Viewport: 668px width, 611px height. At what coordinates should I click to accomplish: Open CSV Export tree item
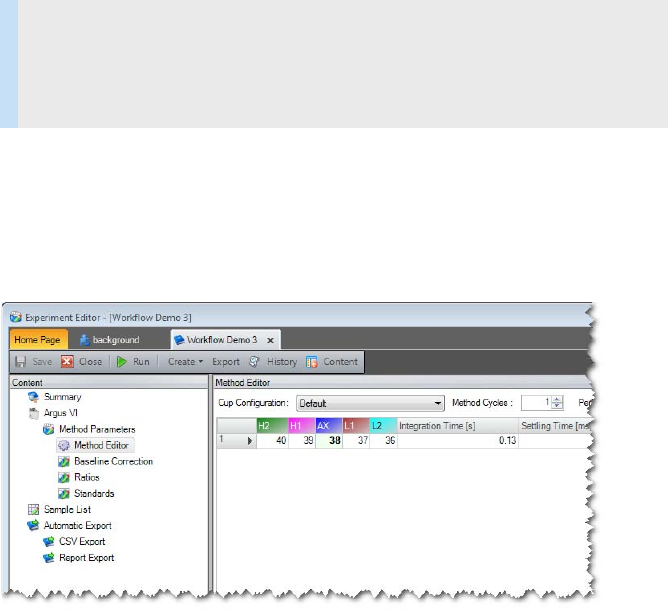[x=82, y=542]
